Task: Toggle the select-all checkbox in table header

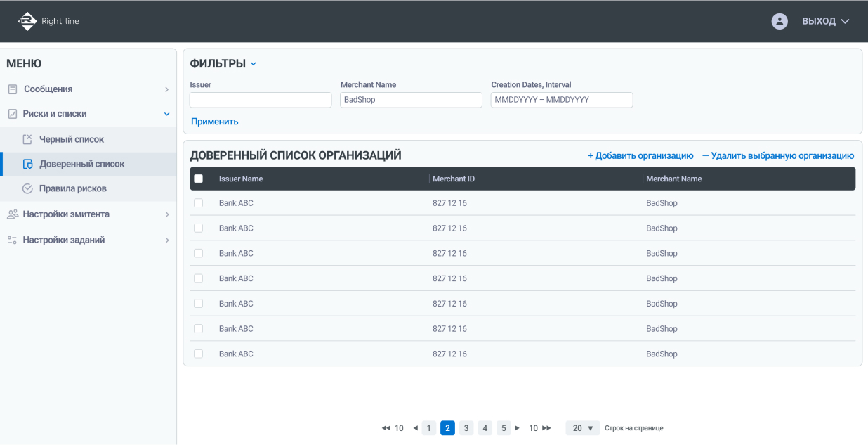Action: pyautogui.click(x=198, y=179)
